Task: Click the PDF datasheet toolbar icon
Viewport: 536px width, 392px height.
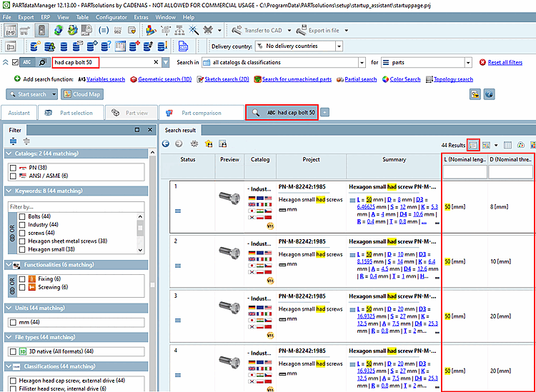Action: tap(86, 31)
